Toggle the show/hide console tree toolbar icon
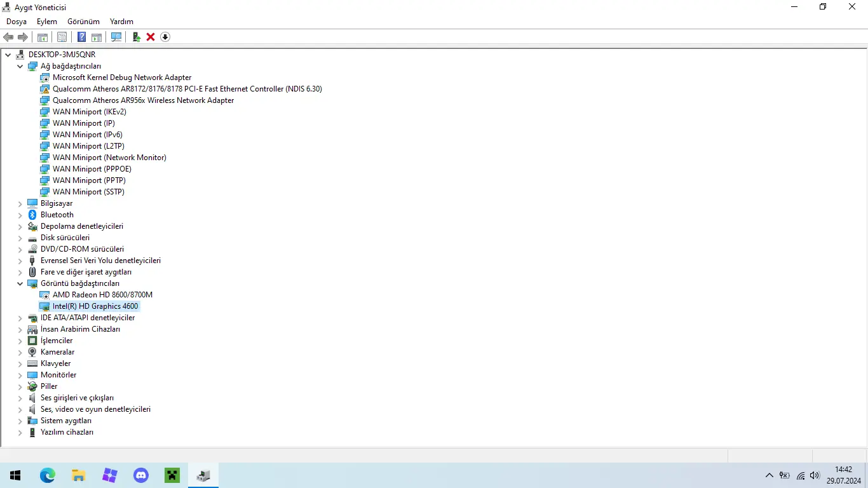868x488 pixels. coord(43,37)
